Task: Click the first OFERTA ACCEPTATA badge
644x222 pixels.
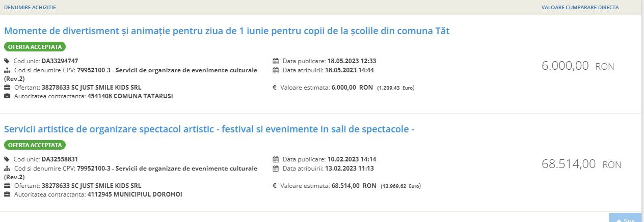Action: click(x=35, y=47)
